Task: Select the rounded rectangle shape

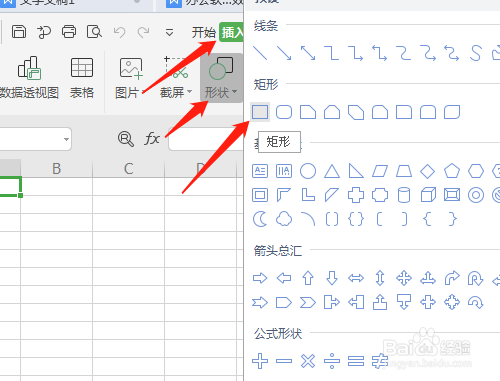Action: 284,112
